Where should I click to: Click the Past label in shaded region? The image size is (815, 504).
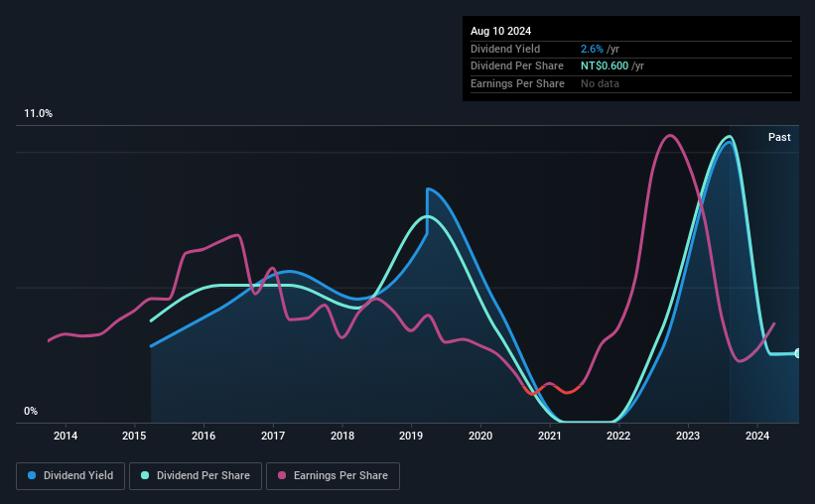[x=779, y=137]
